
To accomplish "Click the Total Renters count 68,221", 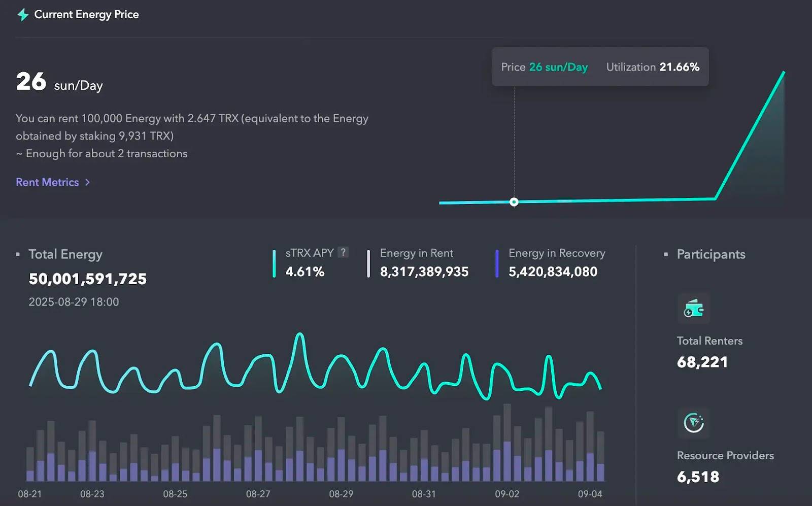I will coord(702,362).
